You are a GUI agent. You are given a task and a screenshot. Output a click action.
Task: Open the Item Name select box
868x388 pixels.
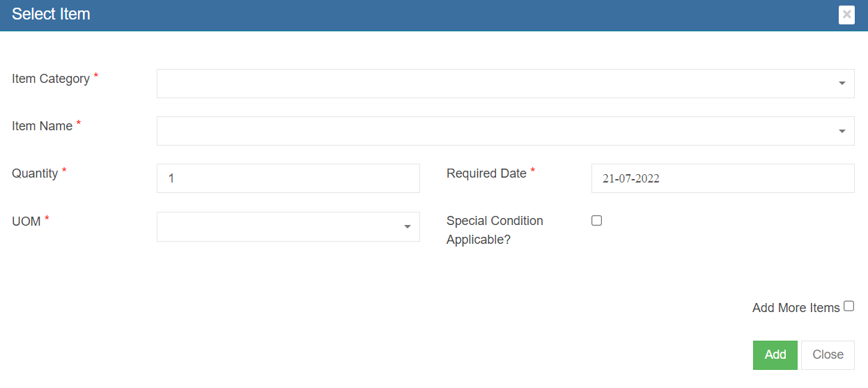495,131
